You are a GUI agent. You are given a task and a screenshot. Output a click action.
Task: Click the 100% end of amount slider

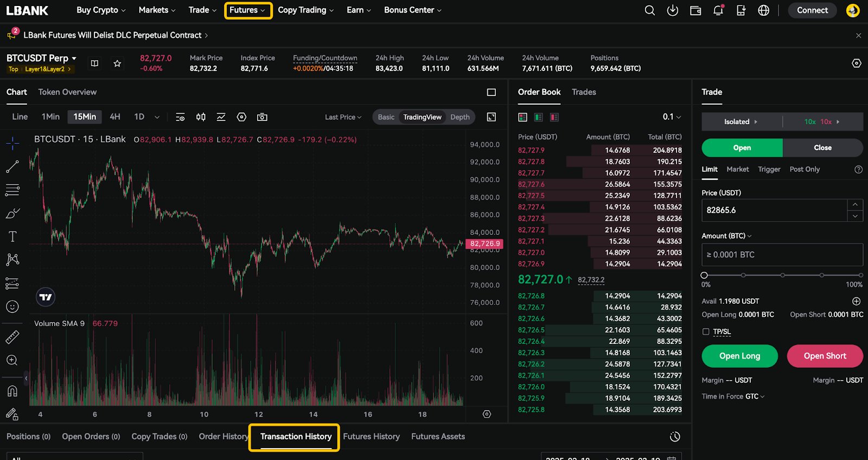pyautogui.click(x=860, y=276)
